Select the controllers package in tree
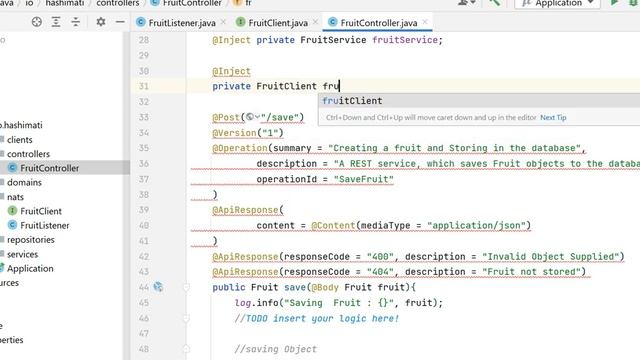640x360 pixels. tap(28, 154)
